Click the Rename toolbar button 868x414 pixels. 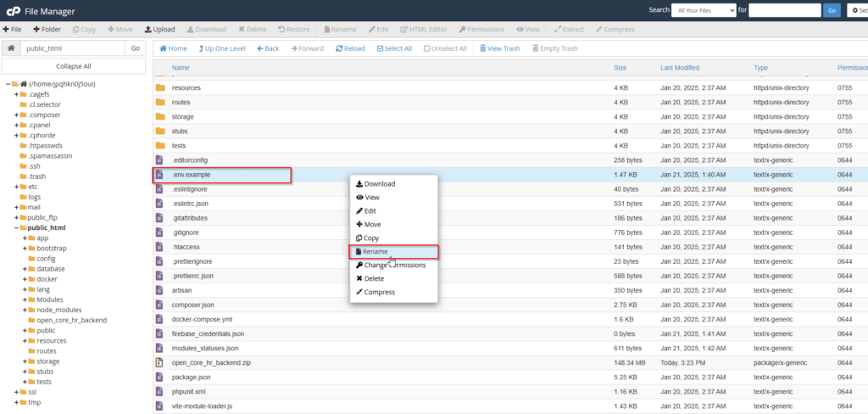(x=341, y=30)
